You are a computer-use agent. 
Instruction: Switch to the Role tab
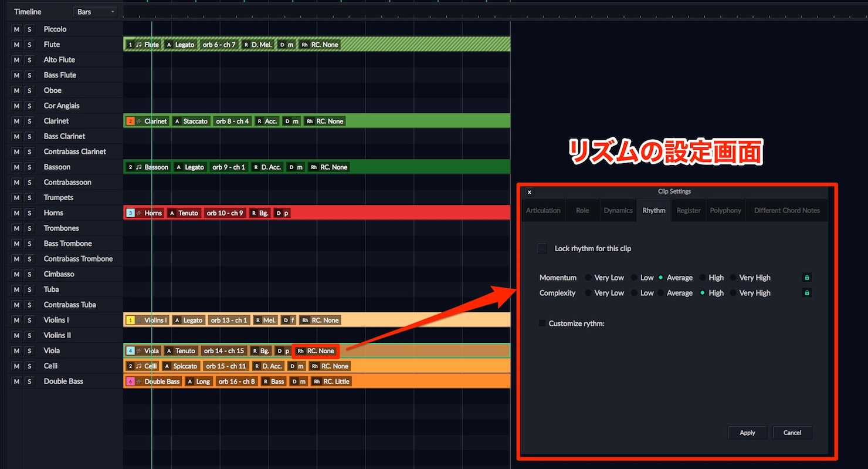(582, 210)
